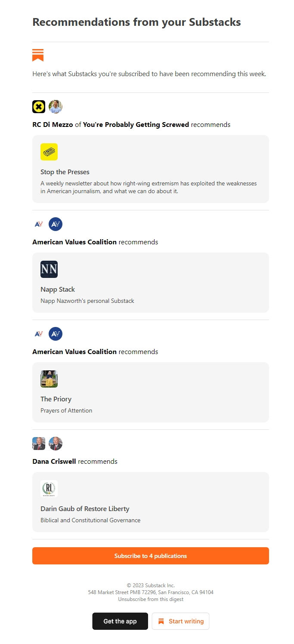294x644 pixels.
Task: Click Unsubscribe from this digest
Action: click(150, 599)
